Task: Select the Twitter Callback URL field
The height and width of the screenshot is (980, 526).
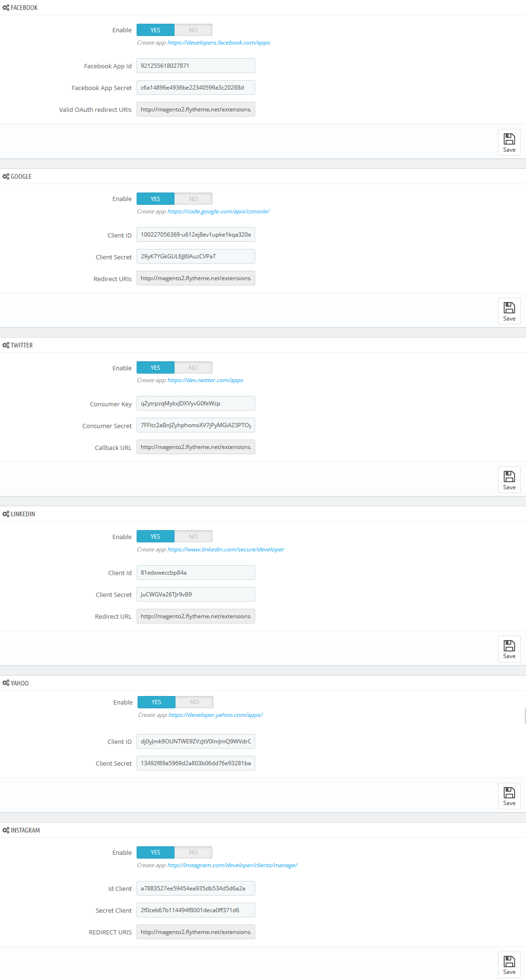Action: [x=196, y=447]
